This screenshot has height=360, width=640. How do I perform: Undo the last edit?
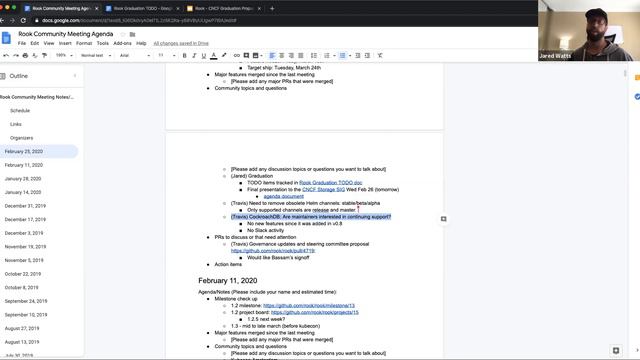pos(6,56)
